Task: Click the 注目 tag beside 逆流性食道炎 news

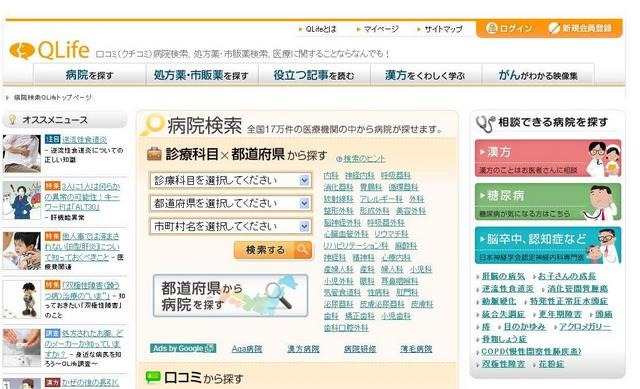Action: 52,139
